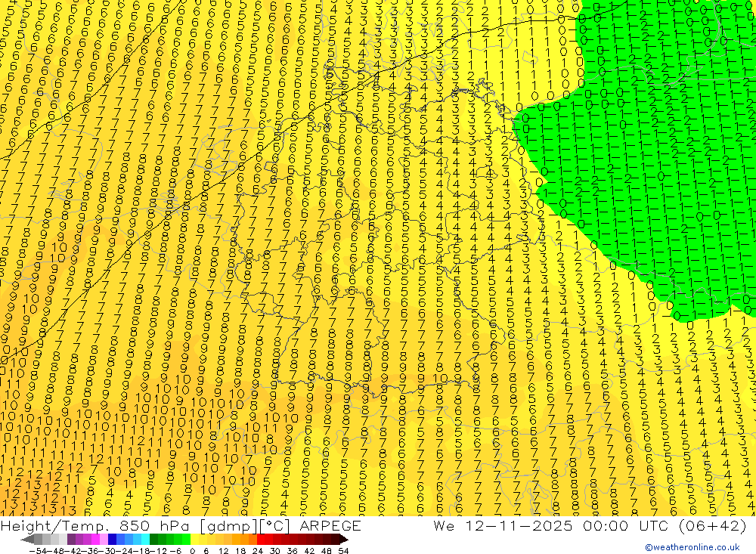Click the "We 12-11-2025" forecast date

503,525
